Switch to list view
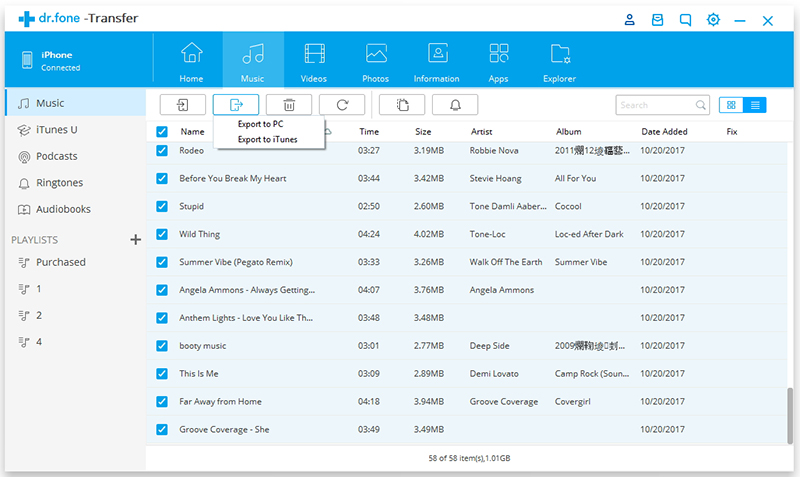The height and width of the screenshot is (477, 800). tap(755, 105)
